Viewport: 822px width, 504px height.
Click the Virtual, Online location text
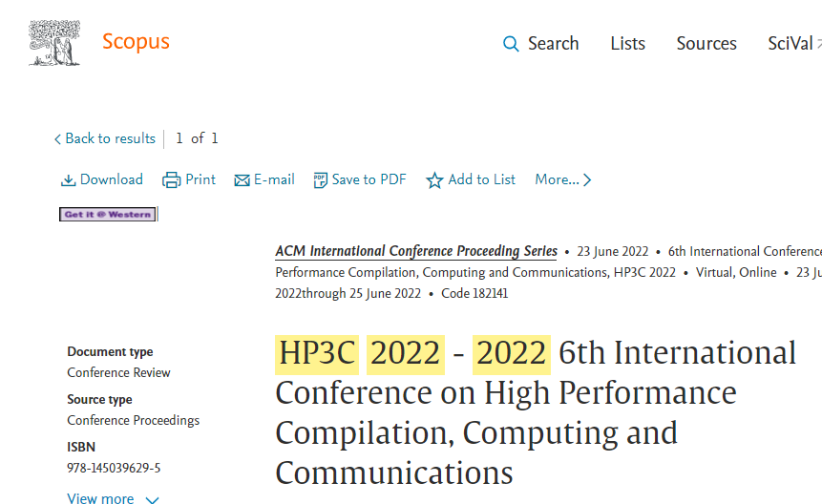coord(736,272)
